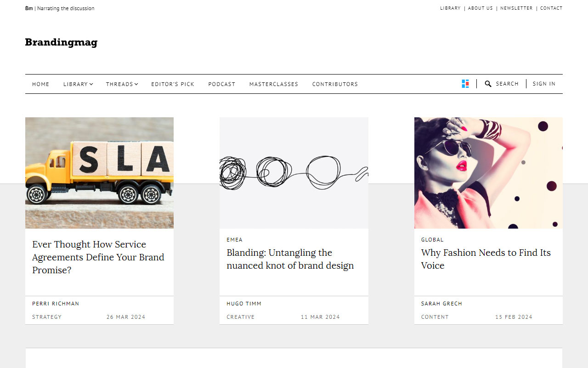The image size is (588, 368).
Task: Expand the Library dropdown menu
Action: click(78, 84)
